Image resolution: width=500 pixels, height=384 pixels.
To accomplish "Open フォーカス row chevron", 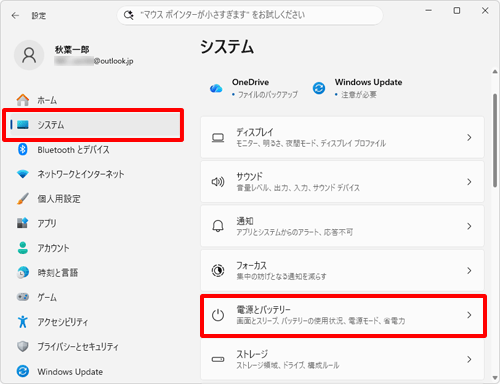I will pos(469,270).
